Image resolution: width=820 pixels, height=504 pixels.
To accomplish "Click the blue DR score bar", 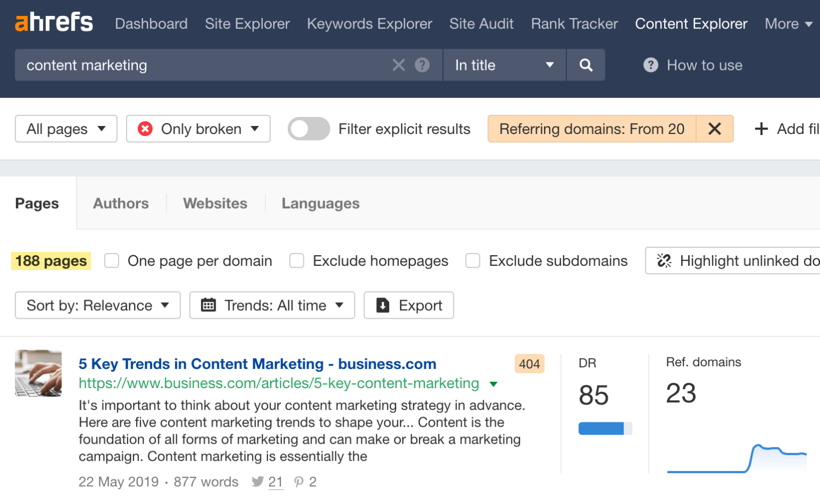I will pos(602,428).
